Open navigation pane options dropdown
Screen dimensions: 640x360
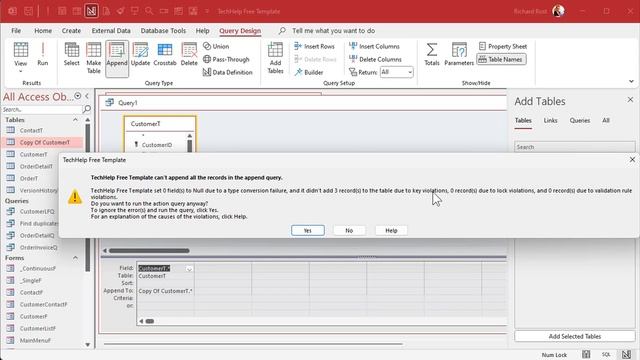(x=78, y=96)
